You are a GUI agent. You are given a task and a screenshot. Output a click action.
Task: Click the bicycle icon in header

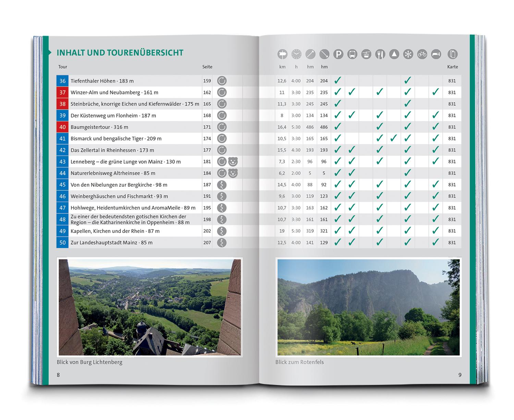pyautogui.click(x=422, y=54)
